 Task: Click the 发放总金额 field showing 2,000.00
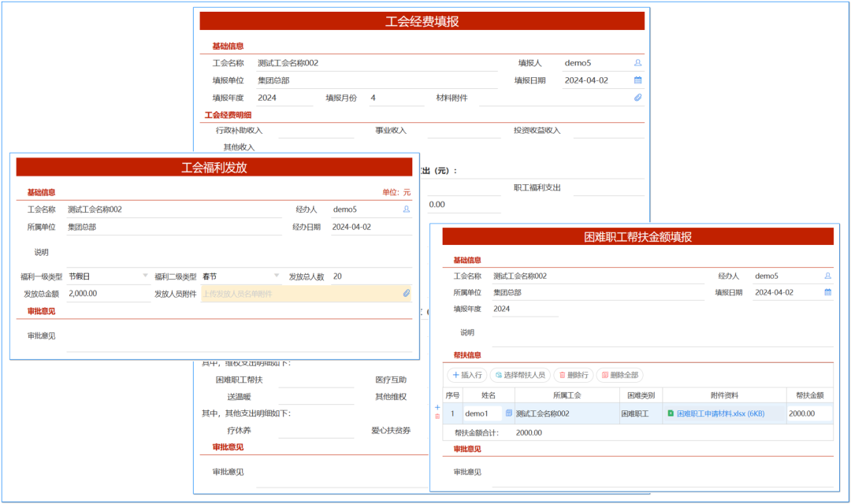[x=108, y=294]
